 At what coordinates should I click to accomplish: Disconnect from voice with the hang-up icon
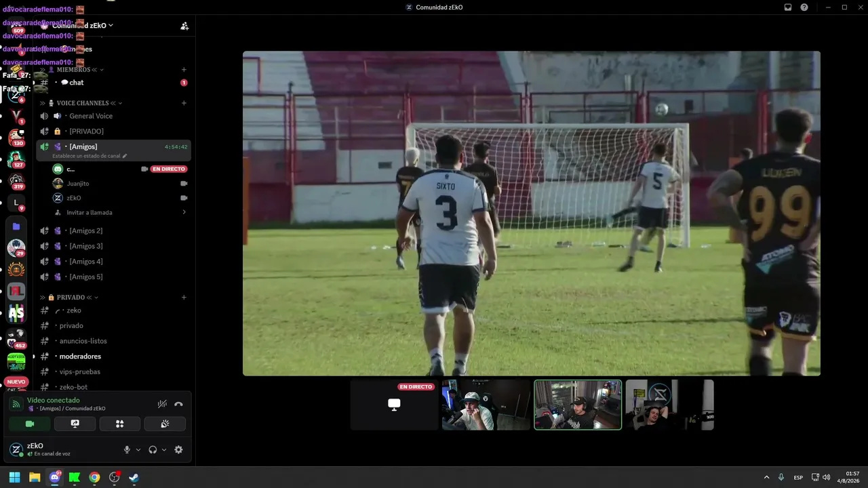pyautogui.click(x=178, y=404)
